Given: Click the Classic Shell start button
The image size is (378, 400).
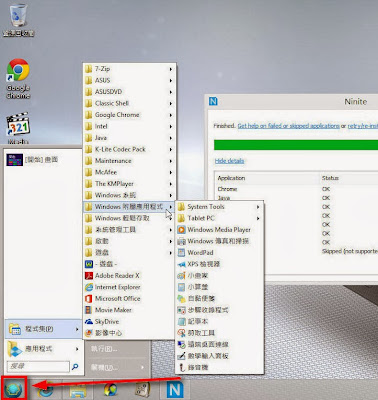Looking at the screenshot, I should click(x=14, y=389).
